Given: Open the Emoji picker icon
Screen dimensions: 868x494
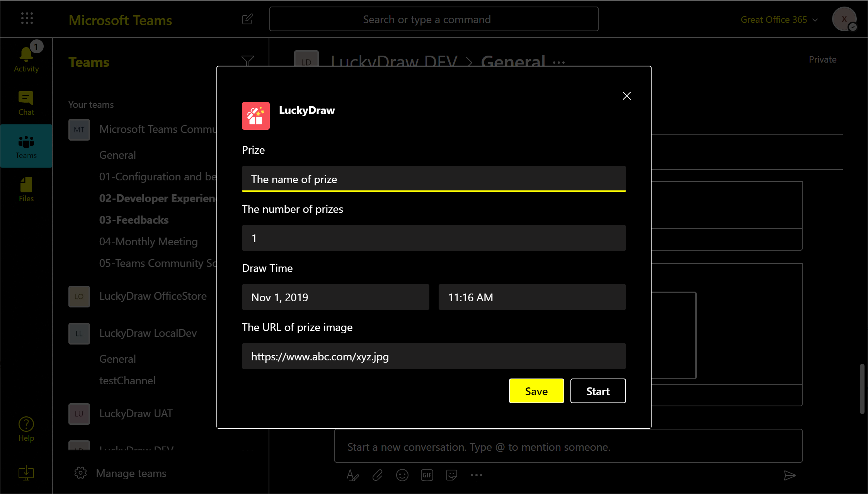Looking at the screenshot, I should (402, 475).
